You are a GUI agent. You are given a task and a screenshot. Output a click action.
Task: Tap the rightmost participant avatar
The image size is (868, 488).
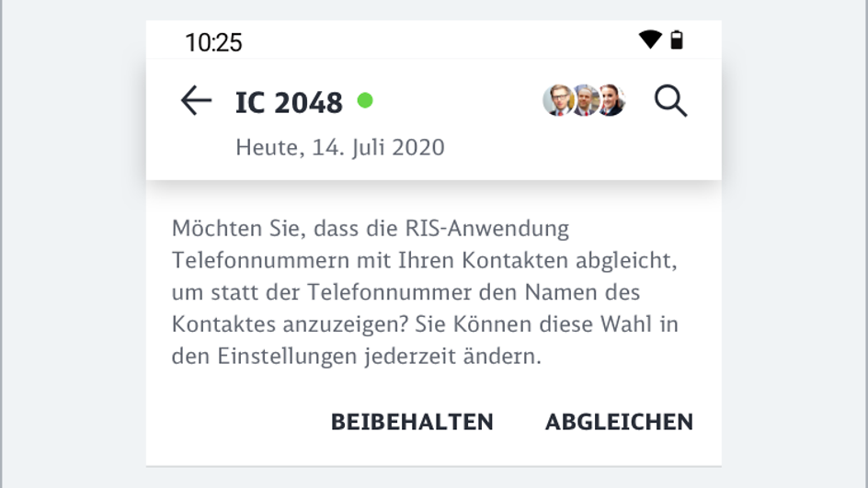[x=611, y=100]
